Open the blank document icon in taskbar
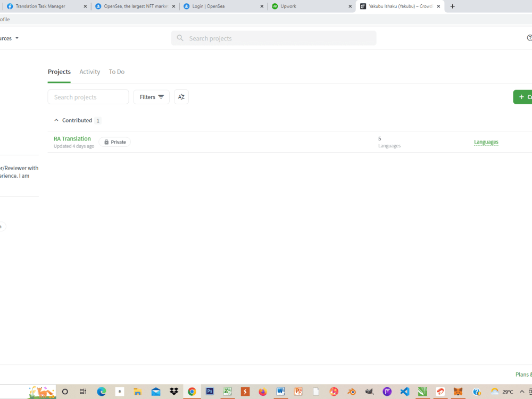 [x=316, y=392]
